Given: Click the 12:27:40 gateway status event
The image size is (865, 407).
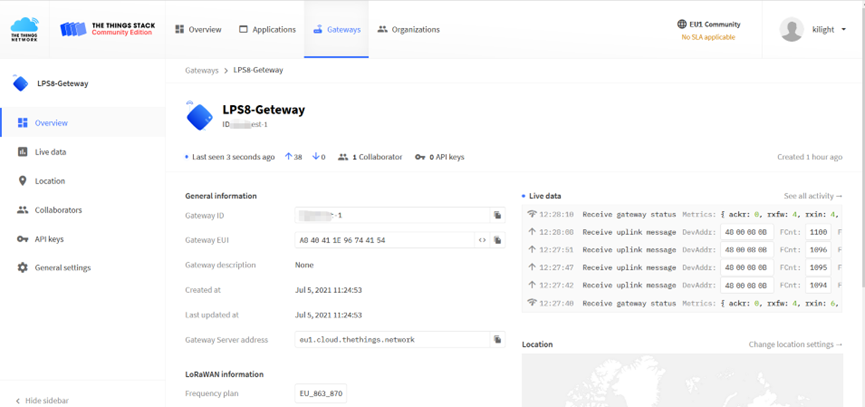Looking at the screenshot, I should (x=682, y=303).
